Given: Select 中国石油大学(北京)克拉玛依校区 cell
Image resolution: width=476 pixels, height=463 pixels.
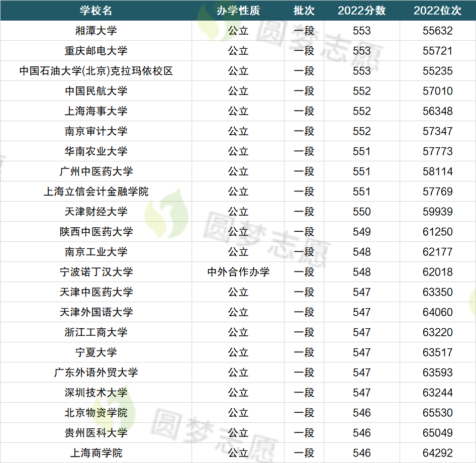Looking at the screenshot, I should pyautogui.click(x=96, y=71).
